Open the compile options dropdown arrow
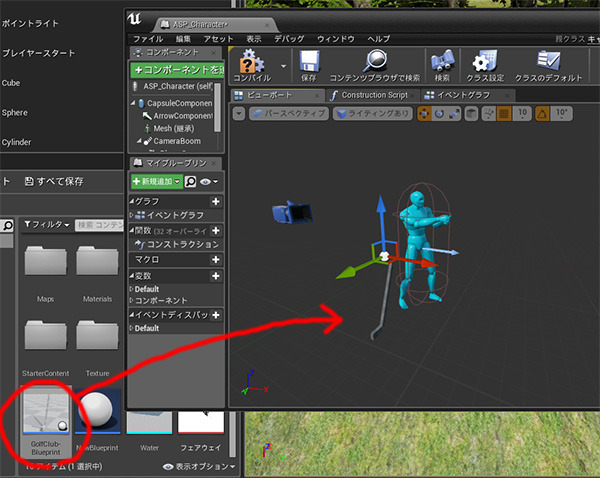 284,66
